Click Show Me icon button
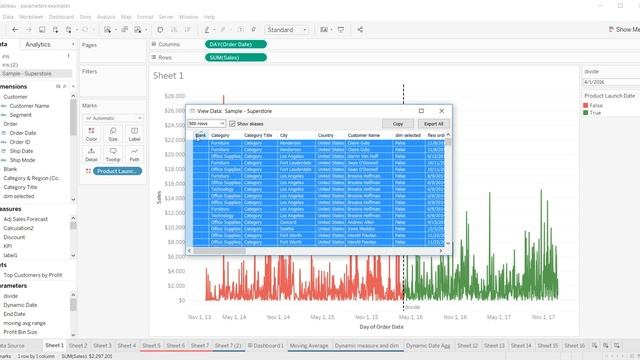The height and width of the screenshot is (360, 640). (x=624, y=29)
